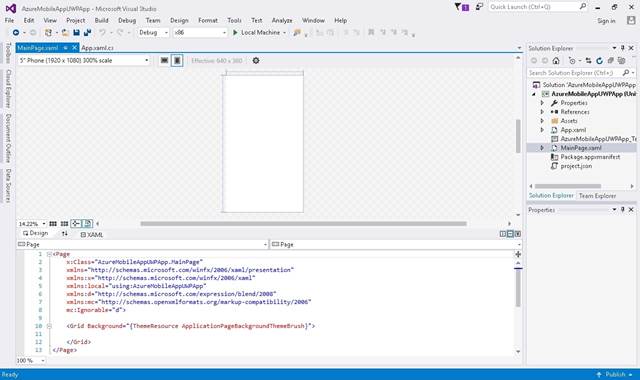640x380 pixels.
Task: Click the Find in Files toolbar icon
Action: [297, 32]
